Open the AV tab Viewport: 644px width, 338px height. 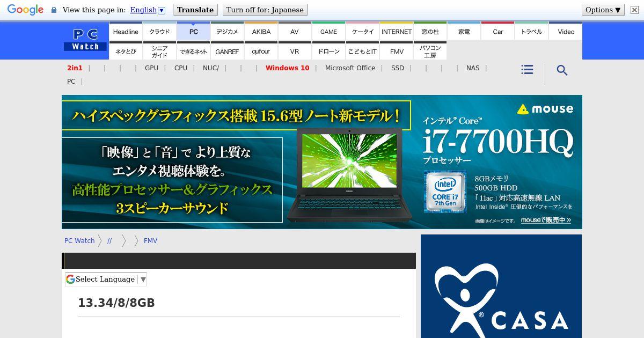pyautogui.click(x=295, y=31)
